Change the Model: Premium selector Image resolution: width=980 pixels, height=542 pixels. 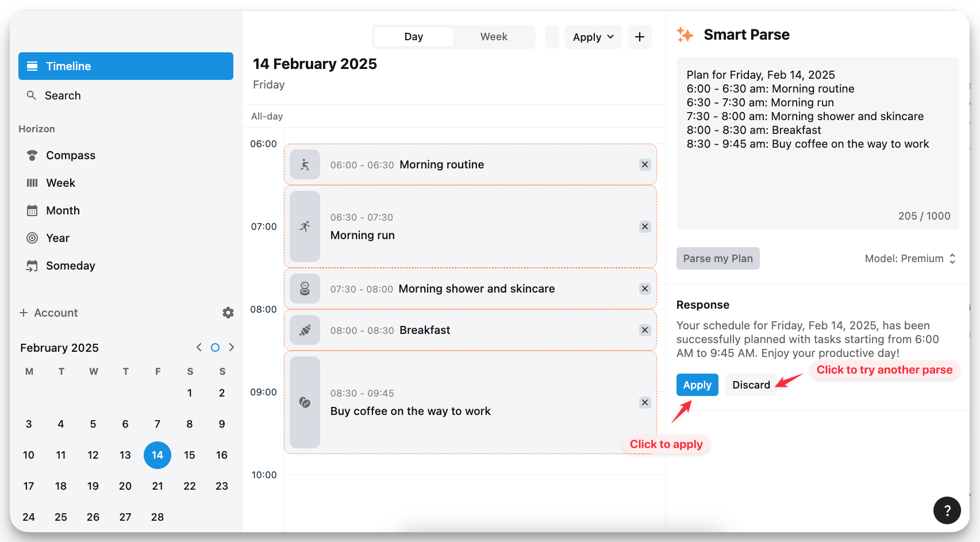(x=909, y=259)
